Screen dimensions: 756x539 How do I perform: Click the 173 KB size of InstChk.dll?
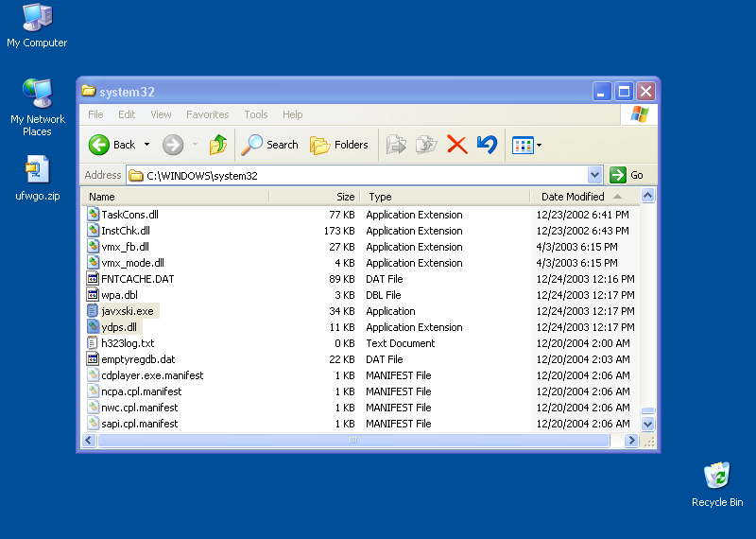[339, 231]
